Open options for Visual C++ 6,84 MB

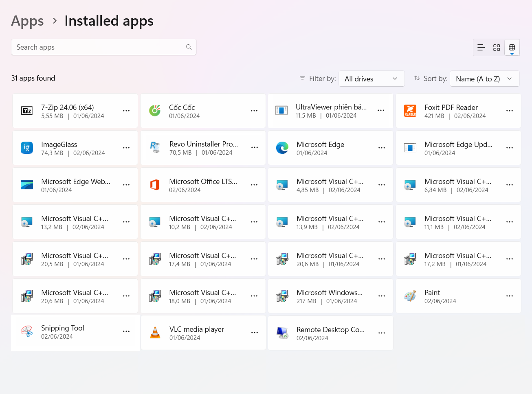point(510,185)
